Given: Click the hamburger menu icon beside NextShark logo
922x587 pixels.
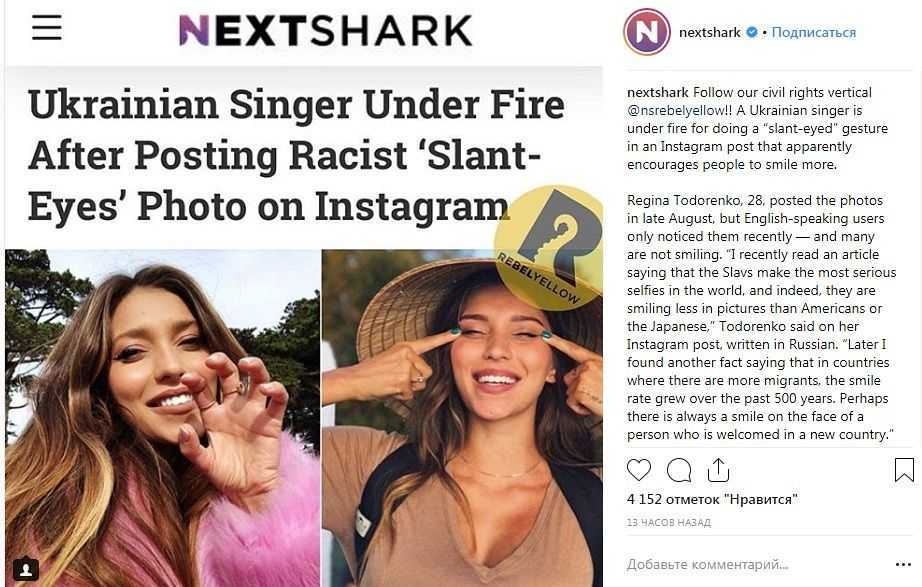Looking at the screenshot, I should point(47,28).
